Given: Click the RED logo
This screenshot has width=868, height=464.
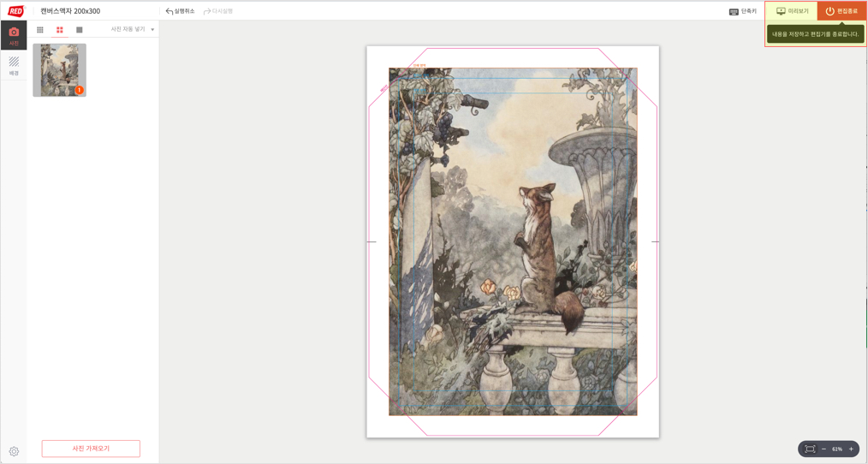Looking at the screenshot, I should click(x=15, y=11).
